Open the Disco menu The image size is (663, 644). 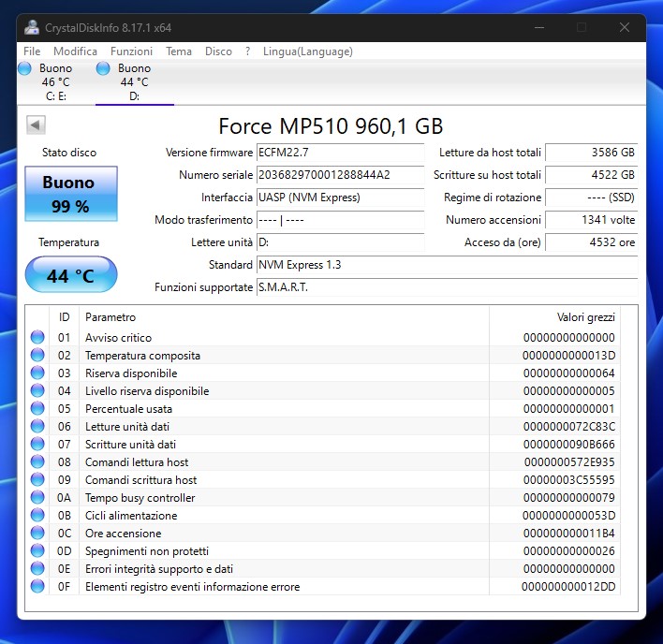tap(218, 51)
